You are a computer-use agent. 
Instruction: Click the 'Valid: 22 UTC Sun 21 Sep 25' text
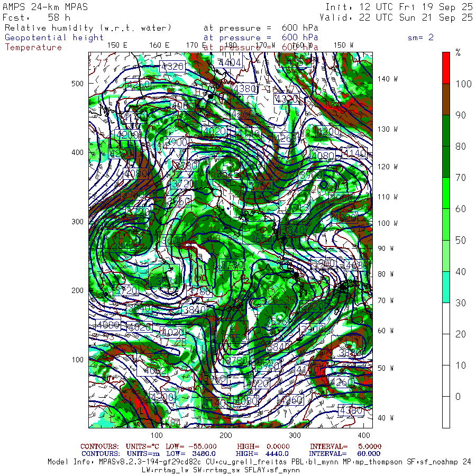(x=396, y=17)
